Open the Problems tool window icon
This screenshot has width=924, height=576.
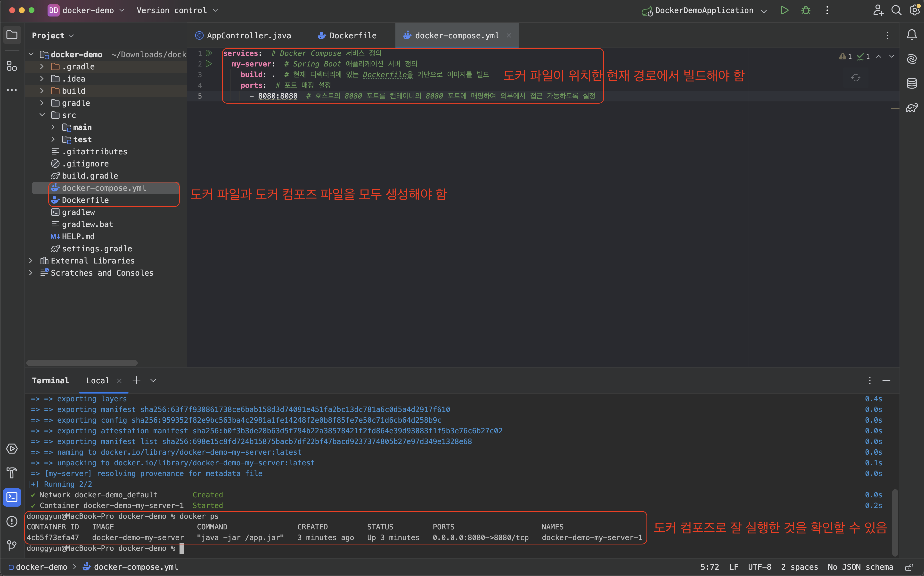pyautogui.click(x=12, y=521)
